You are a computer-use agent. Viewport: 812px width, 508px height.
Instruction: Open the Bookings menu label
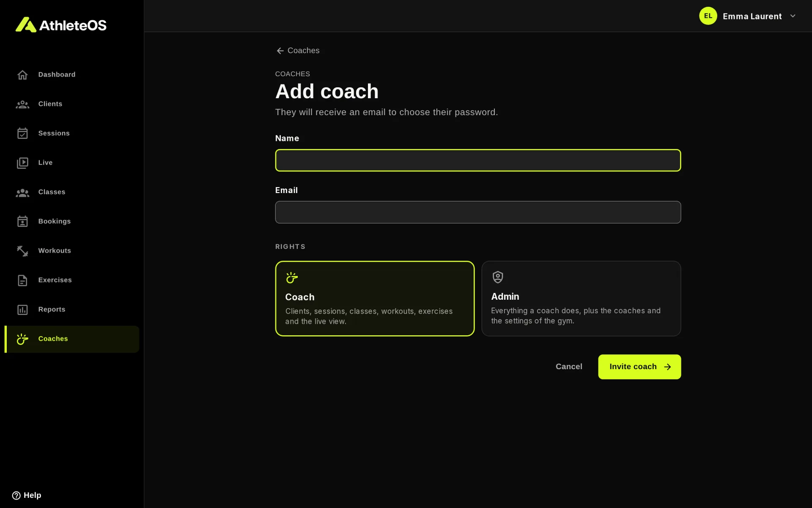[x=55, y=221]
